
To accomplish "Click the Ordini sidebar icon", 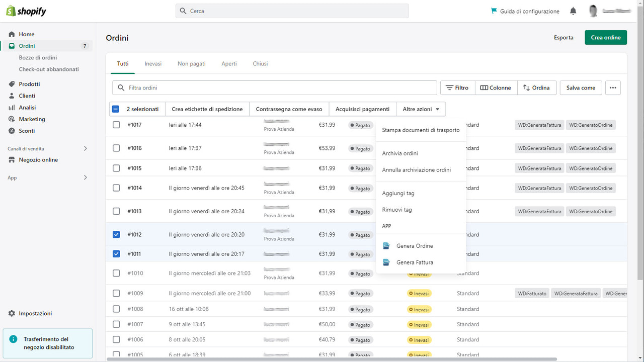I will [x=12, y=46].
